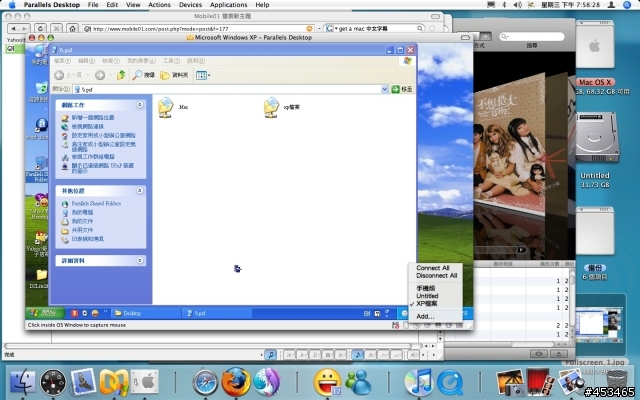Click the stop X button in Mobile01 browser

pyautogui.click(x=56, y=29)
